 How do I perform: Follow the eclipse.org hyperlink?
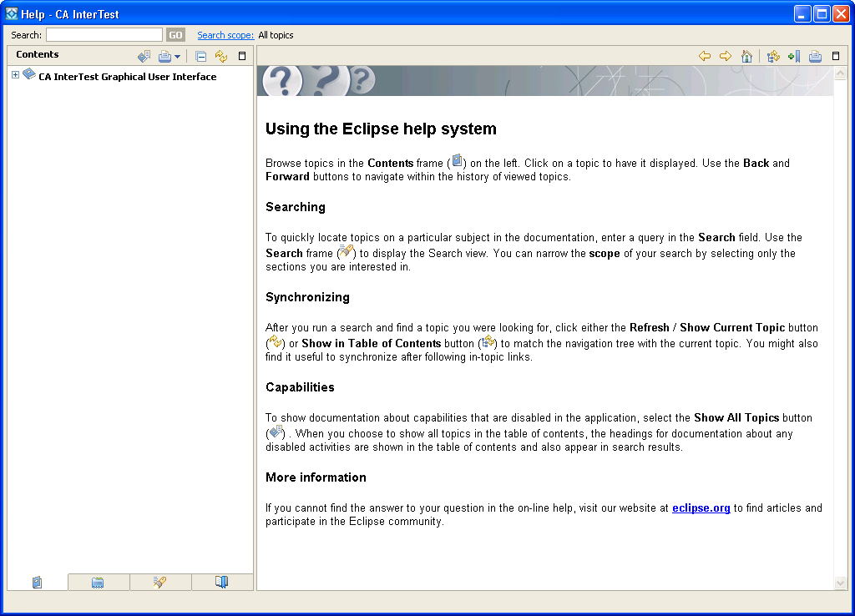click(x=701, y=507)
